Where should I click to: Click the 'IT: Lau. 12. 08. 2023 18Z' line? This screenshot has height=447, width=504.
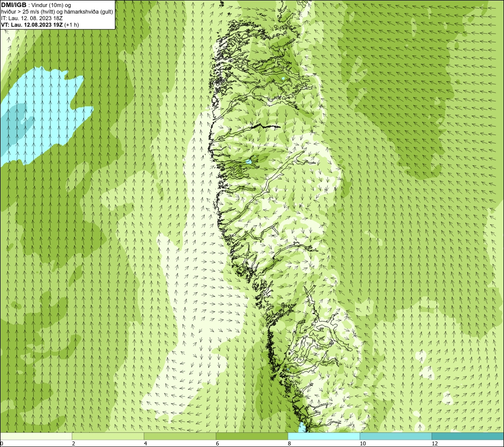(31, 18)
